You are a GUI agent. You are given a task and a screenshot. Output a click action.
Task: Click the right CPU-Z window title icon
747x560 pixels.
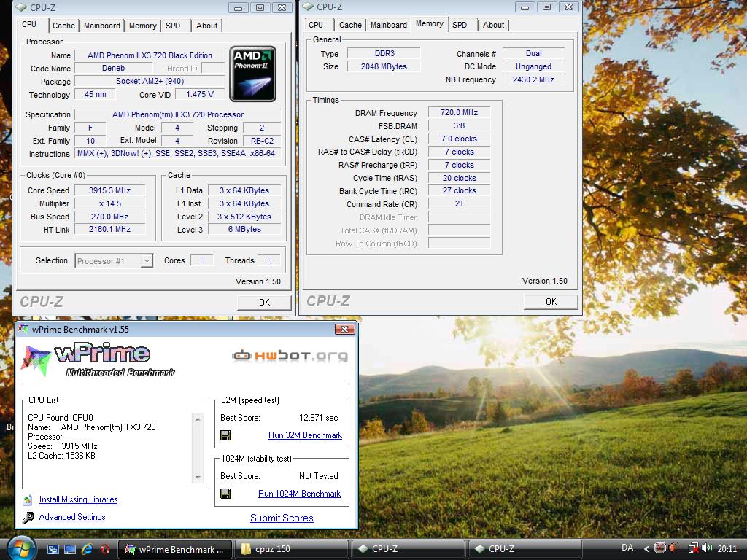309,7
